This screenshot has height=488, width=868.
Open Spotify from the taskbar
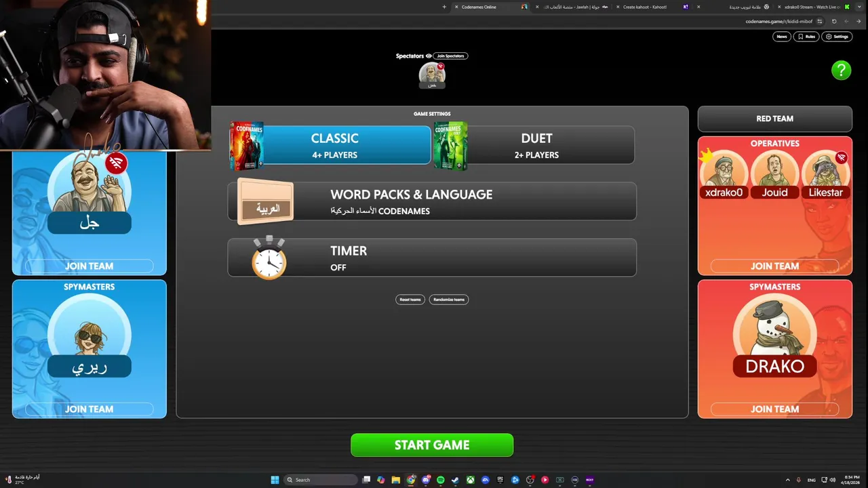click(x=441, y=480)
